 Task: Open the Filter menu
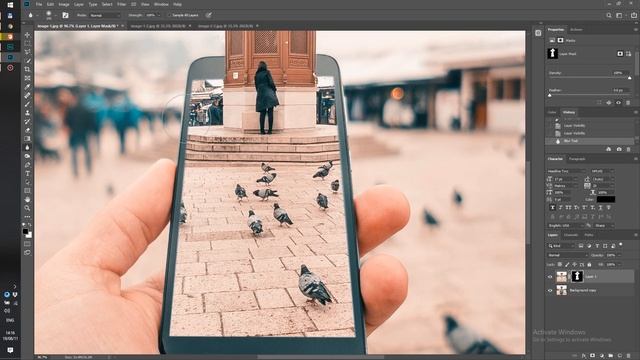point(122,4)
